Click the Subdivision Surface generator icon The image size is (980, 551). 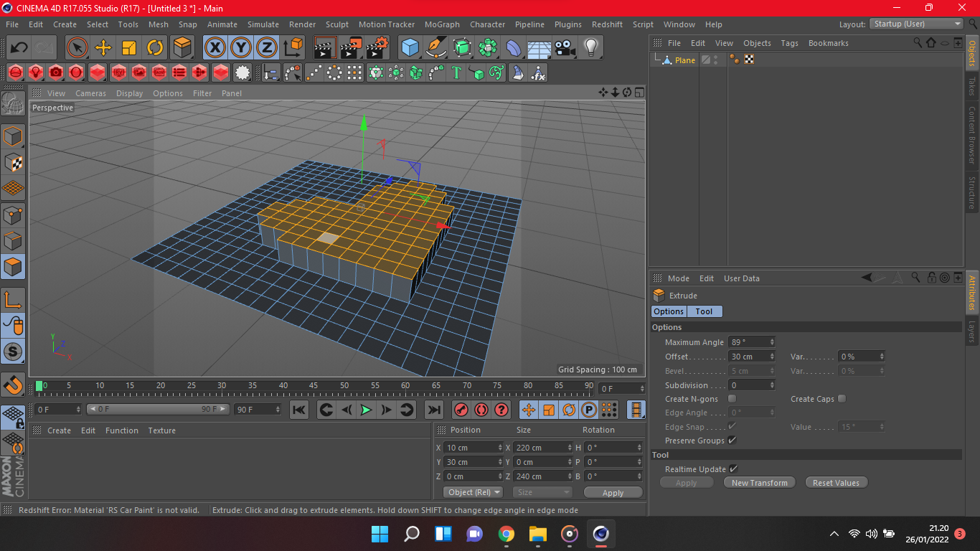point(462,48)
